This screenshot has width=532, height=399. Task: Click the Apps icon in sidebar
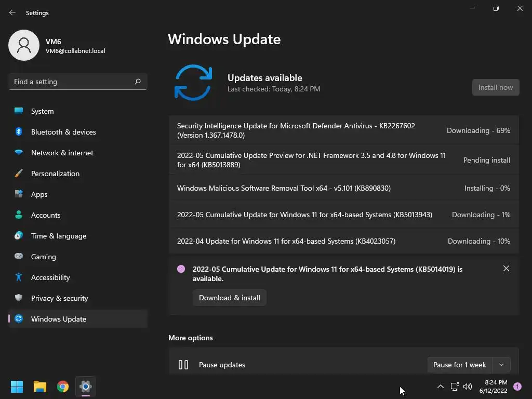click(x=19, y=194)
